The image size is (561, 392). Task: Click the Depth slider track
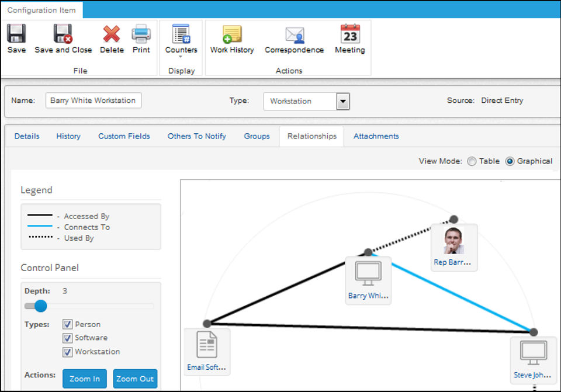89,306
